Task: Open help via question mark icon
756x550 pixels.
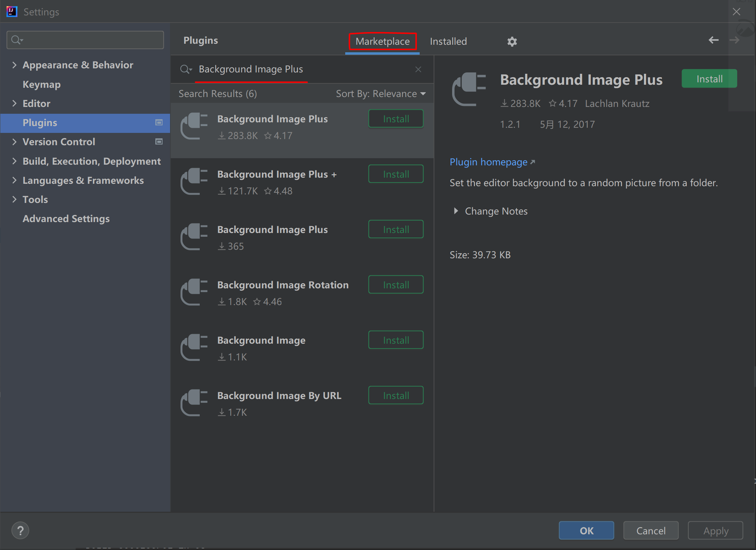Action: tap(20, 530)
